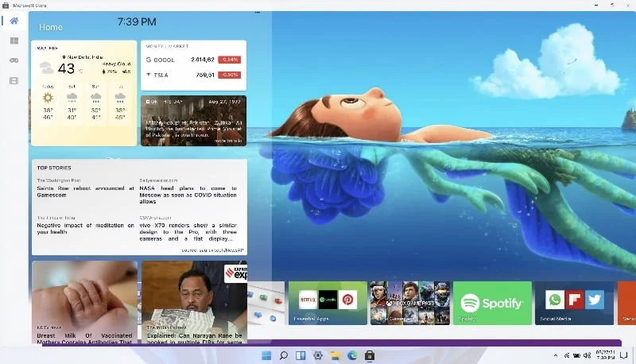
Task: Click TSLA red percentage change badge
Action: click(x=230, y=75)
